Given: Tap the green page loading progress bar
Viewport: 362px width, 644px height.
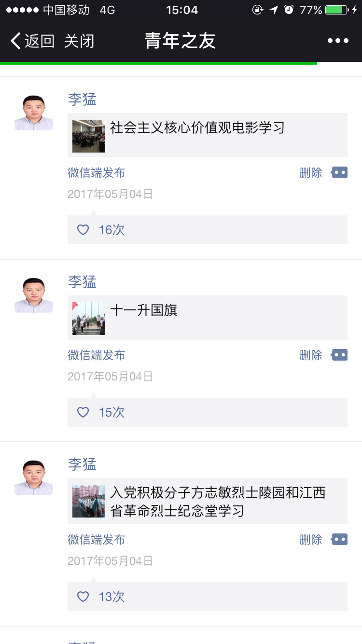Looking at the screenshot, I should point(158,63).
